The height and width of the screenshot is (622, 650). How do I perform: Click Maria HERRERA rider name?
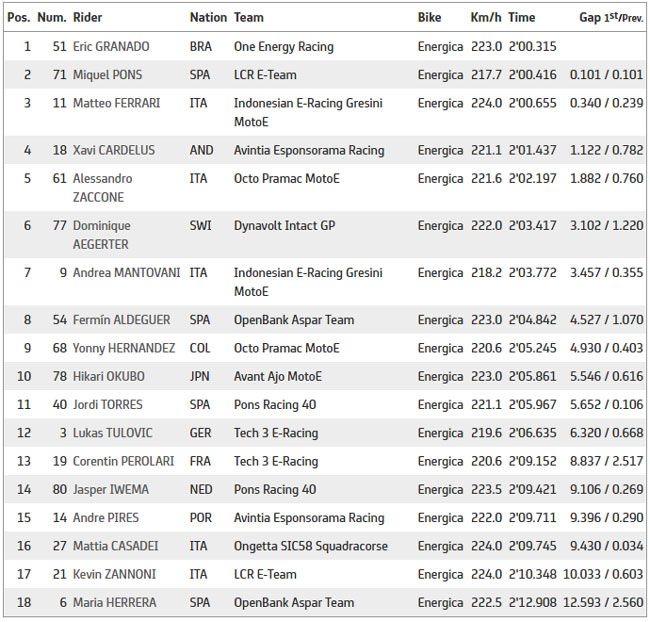click(114, 603)
